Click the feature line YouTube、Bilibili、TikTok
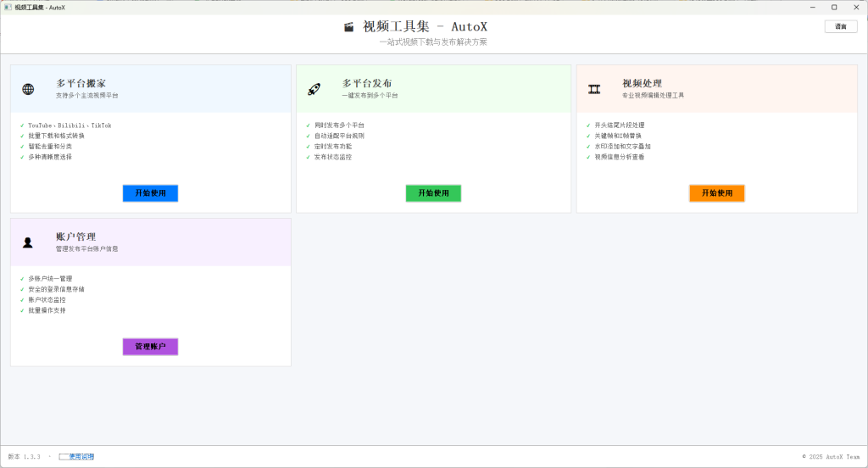Image resolution: width=868 pixels, height=468 pixels. (70, 125)
